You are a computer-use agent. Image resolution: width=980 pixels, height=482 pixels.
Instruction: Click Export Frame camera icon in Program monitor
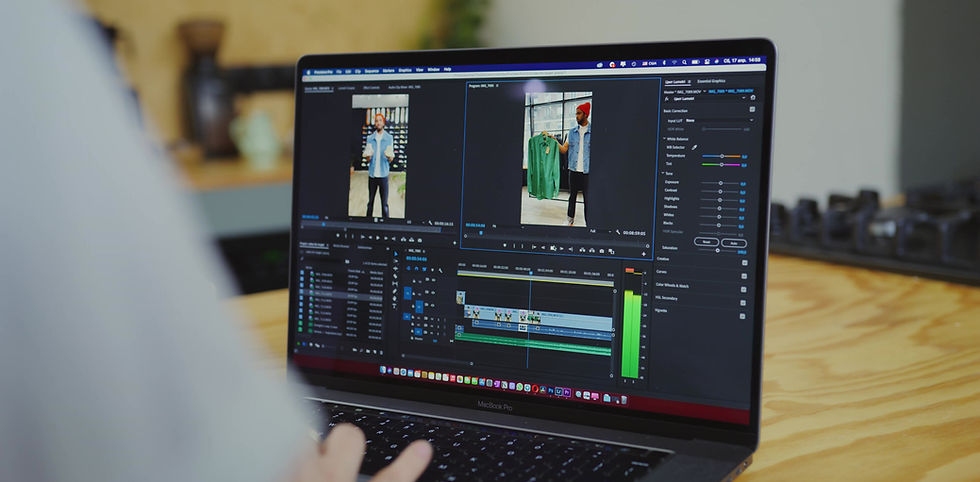click(x=602, y=251)
